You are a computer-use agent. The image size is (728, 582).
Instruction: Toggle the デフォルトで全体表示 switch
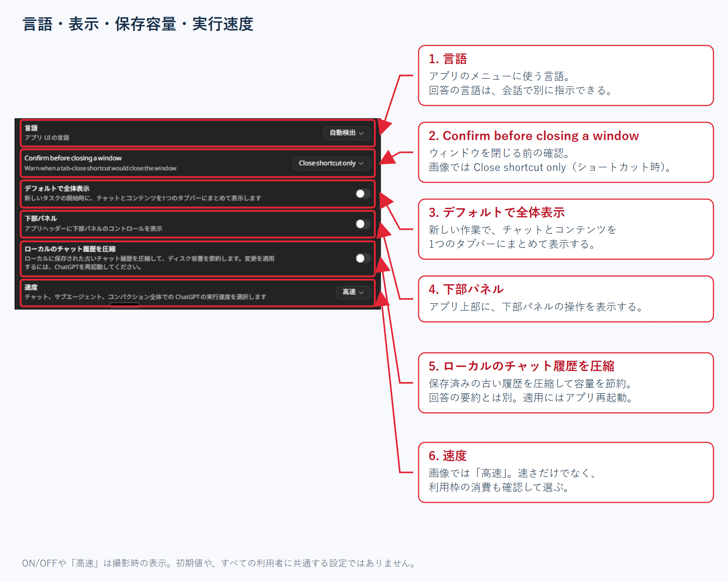[363, 194]
